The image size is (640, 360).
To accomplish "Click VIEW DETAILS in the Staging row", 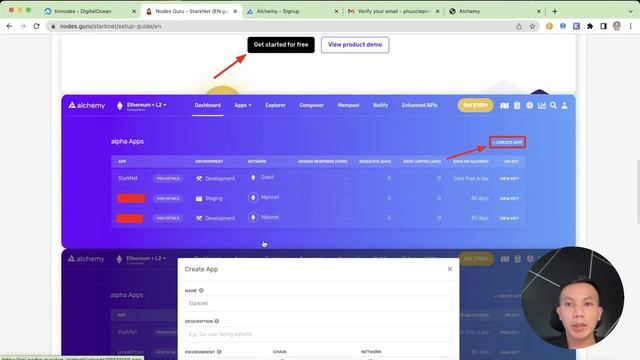I will 168,198.
